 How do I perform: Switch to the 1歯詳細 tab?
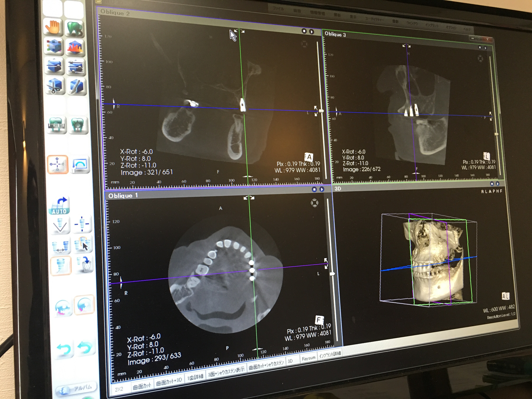195,377
